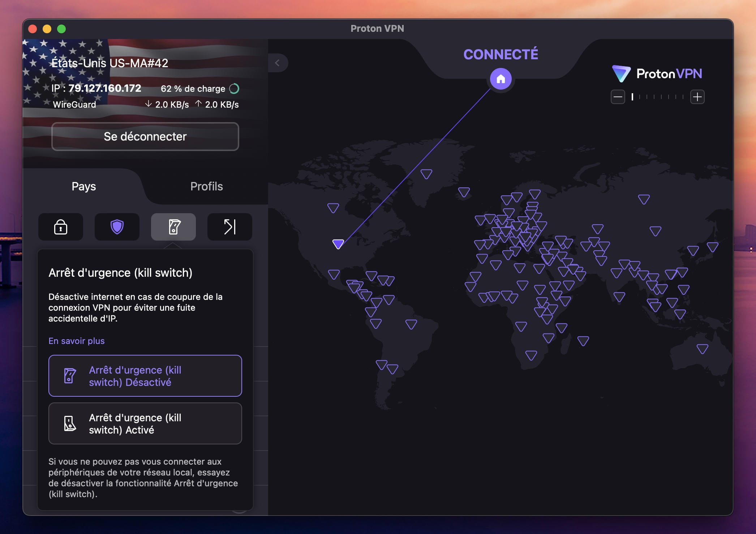The image size is (756, 534).
Task: Select the Secure Core lock icon
Action: 60,227
